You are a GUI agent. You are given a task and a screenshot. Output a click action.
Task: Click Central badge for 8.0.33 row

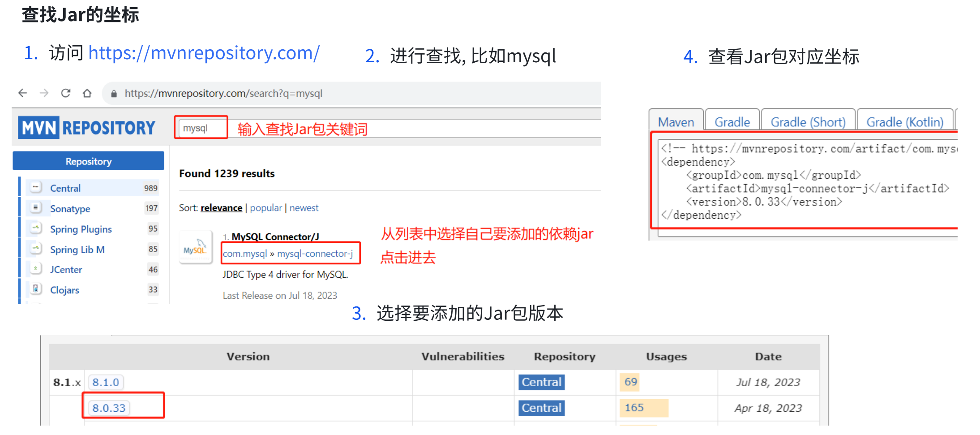pyautogui.click(x=541, y=408)
